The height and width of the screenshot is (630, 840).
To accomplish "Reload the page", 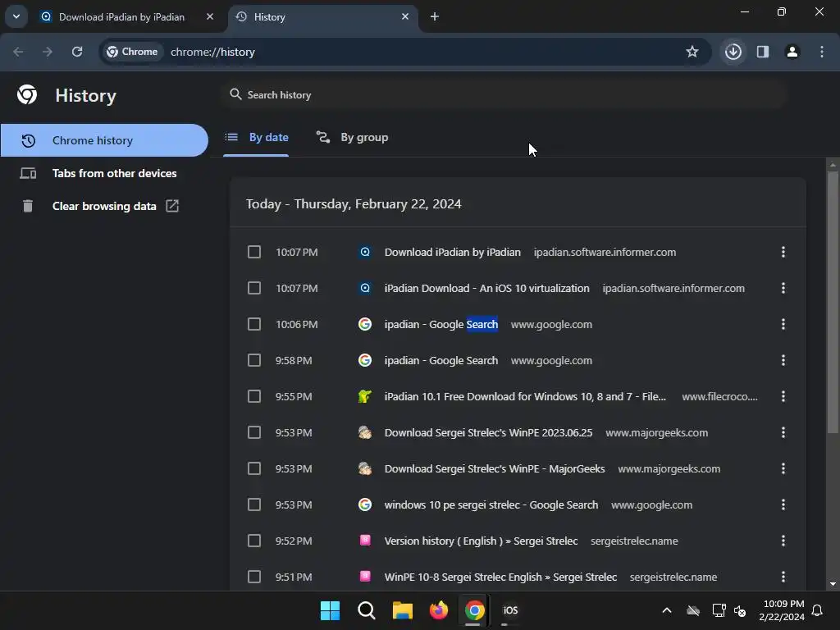I will tap(77, 52).
